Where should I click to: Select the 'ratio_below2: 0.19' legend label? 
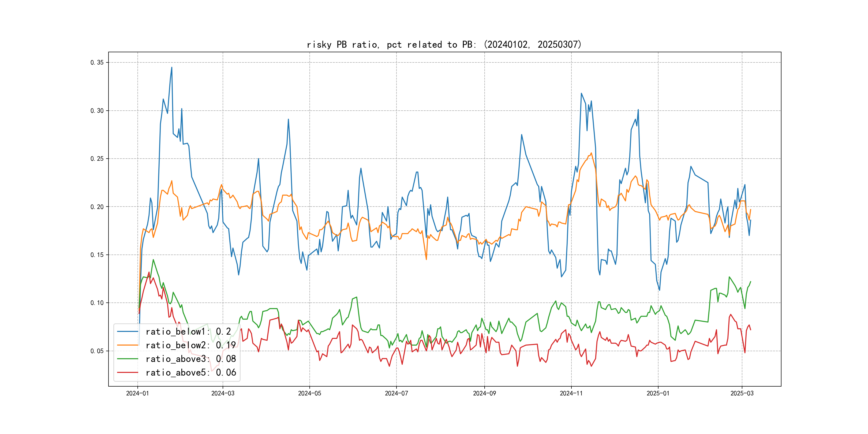190,345
